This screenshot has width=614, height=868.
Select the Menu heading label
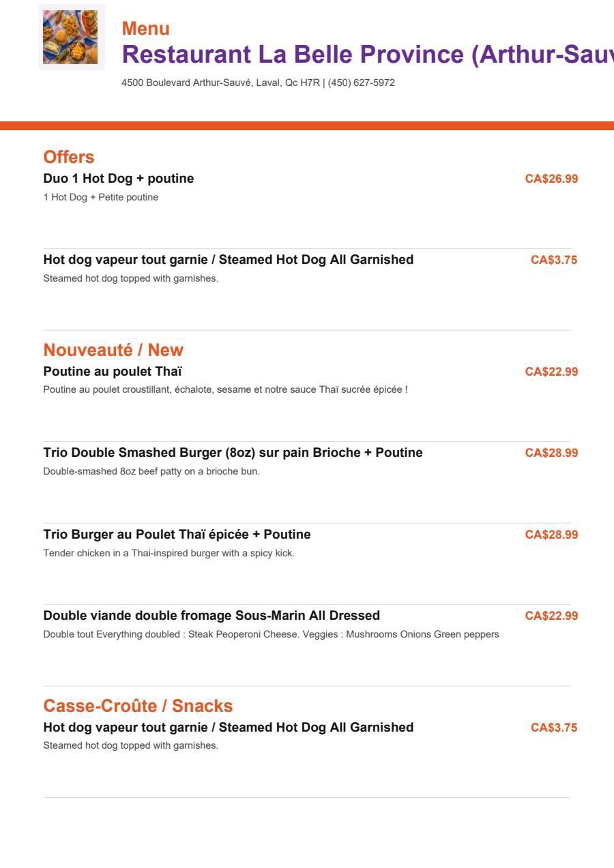[146, 29]
